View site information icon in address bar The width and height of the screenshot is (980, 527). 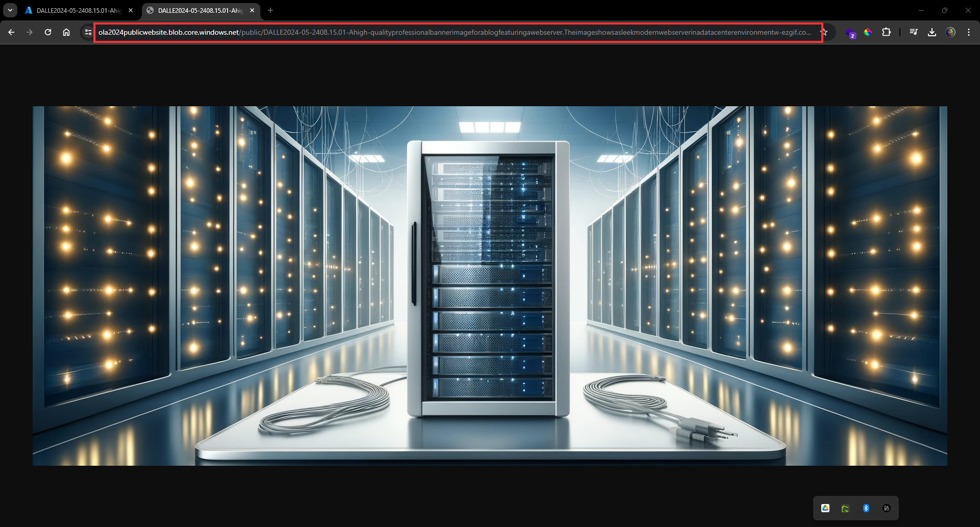pos(87,32)
